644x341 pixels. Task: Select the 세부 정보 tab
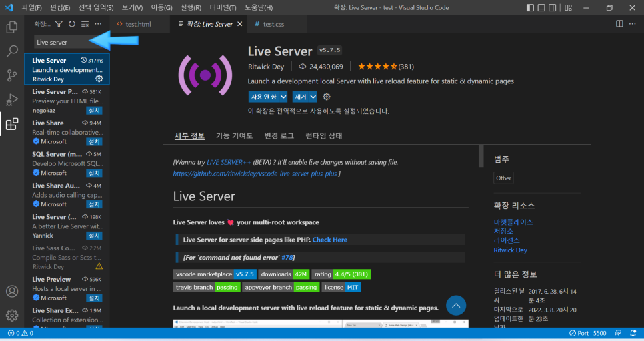(x=190, y=136)
